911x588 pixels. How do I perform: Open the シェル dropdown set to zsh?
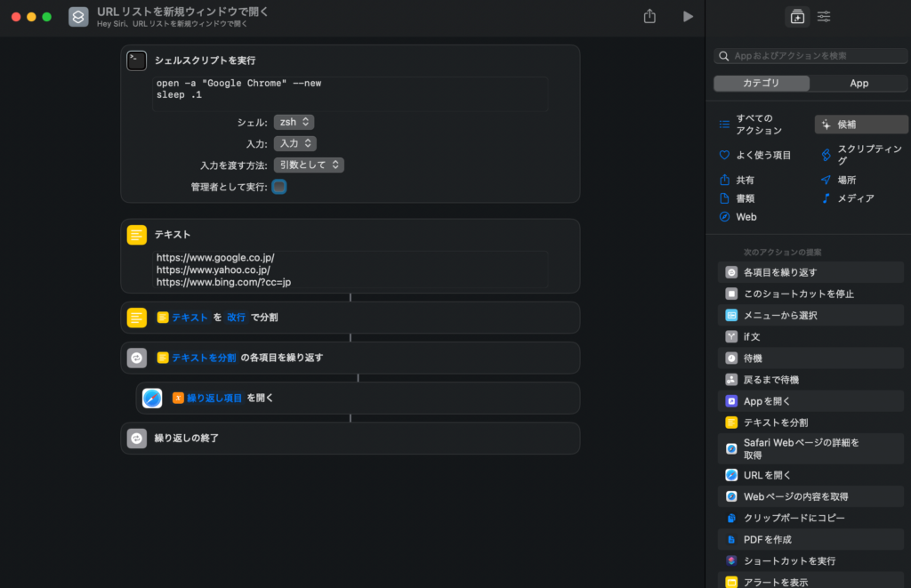click(294, 121)
